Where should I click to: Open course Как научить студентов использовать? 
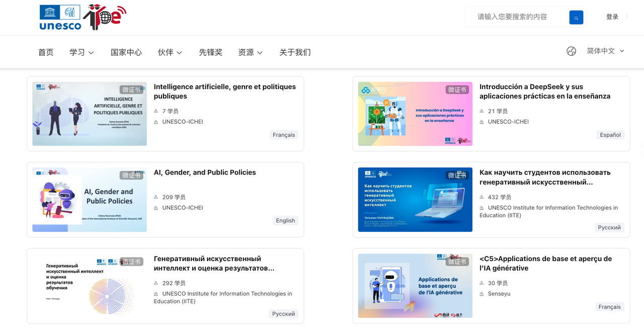[545, 177]
